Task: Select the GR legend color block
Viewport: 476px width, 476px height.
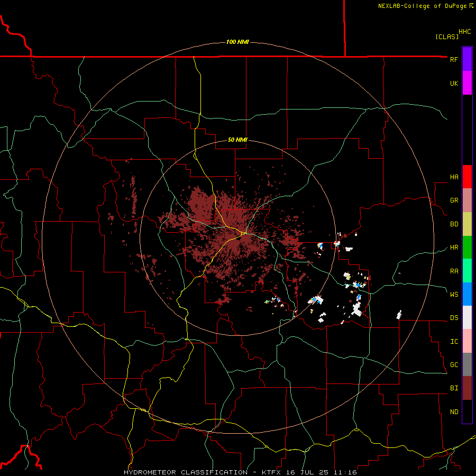Action: tap(467, 200)
